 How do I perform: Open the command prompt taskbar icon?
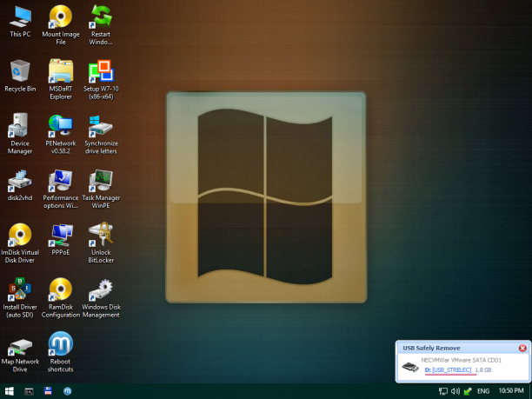29,391
